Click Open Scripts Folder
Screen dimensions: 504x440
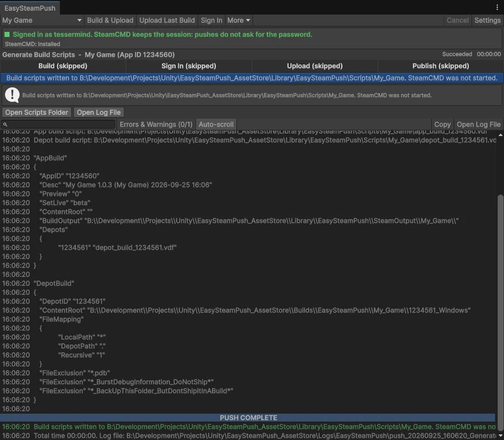[x=36, y=112]
